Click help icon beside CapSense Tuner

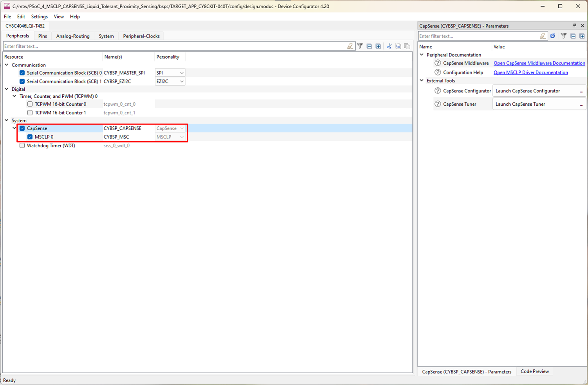(438, 104)
